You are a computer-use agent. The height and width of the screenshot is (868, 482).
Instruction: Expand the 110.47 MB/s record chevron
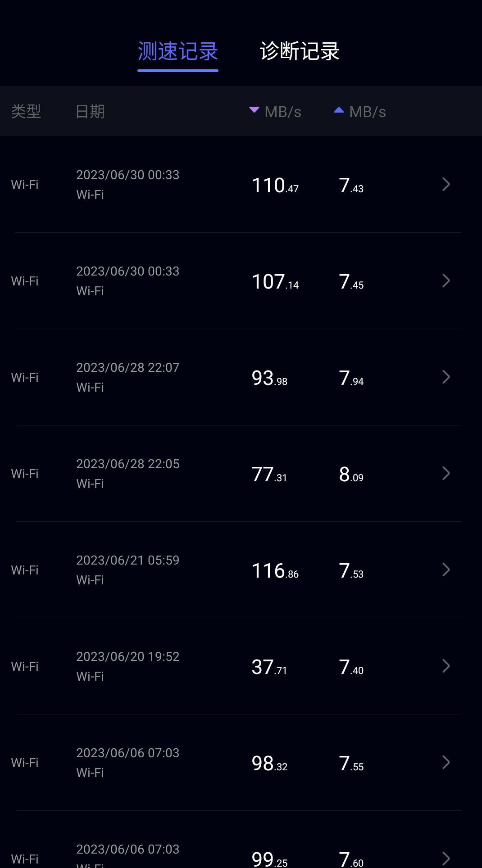446,184
